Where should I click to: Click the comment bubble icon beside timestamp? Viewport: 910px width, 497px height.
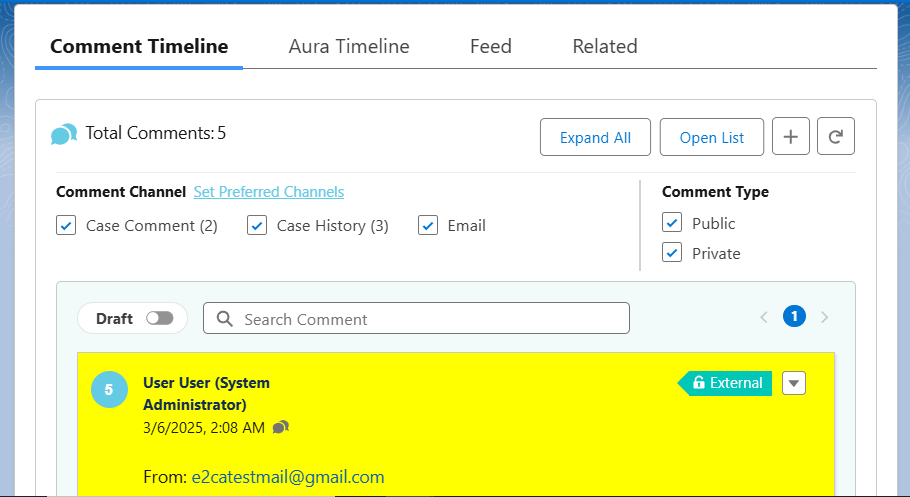click(281, 427)
